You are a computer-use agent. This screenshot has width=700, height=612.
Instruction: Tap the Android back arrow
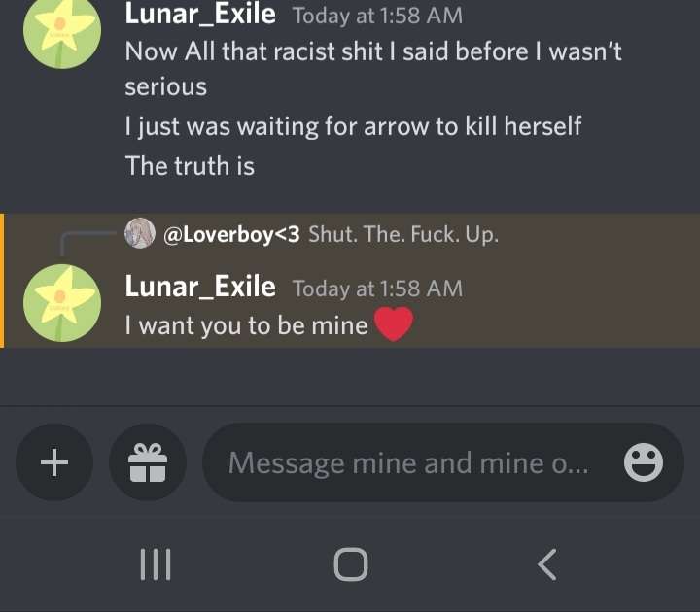547,564
